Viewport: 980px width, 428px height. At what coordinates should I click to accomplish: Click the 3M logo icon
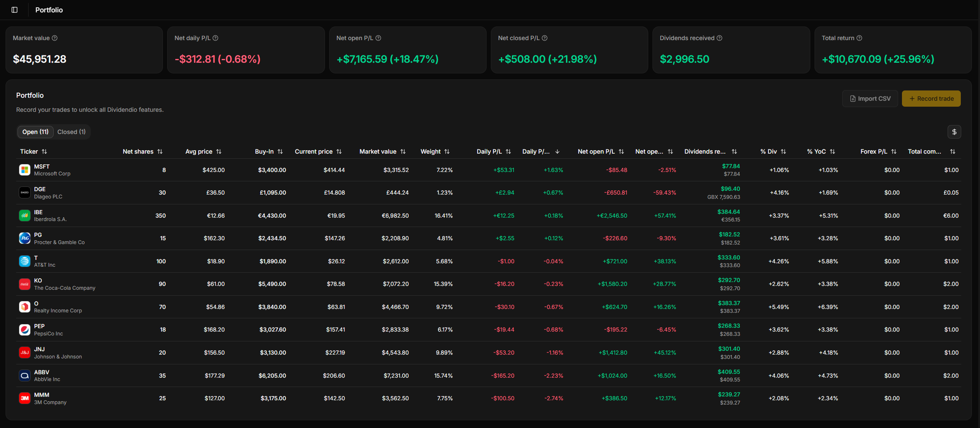point(25,398)
